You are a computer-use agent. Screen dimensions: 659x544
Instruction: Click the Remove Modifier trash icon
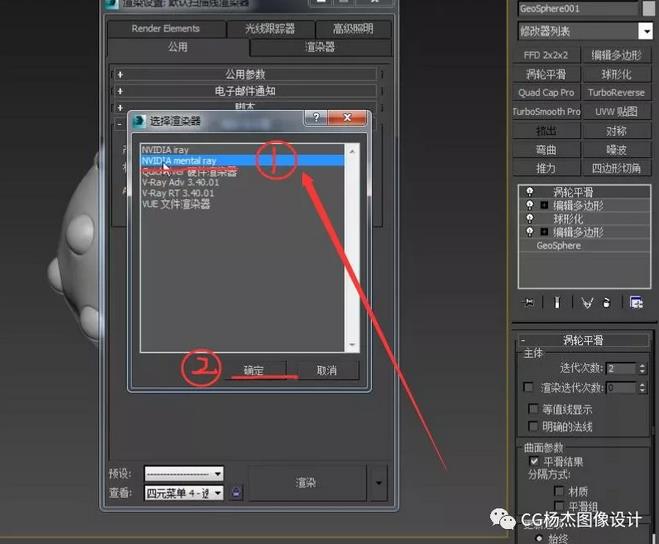(x=607, y=303)
